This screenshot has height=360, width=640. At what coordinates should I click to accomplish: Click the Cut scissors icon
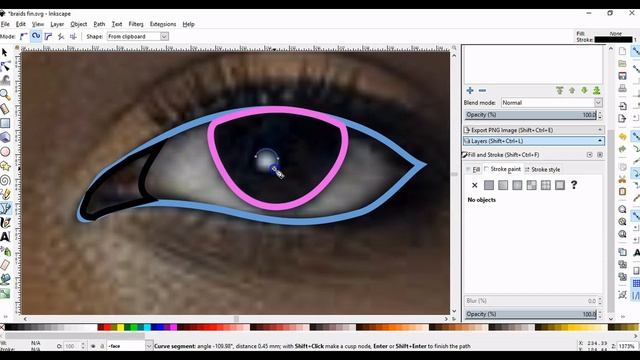(x=622, y=179)
